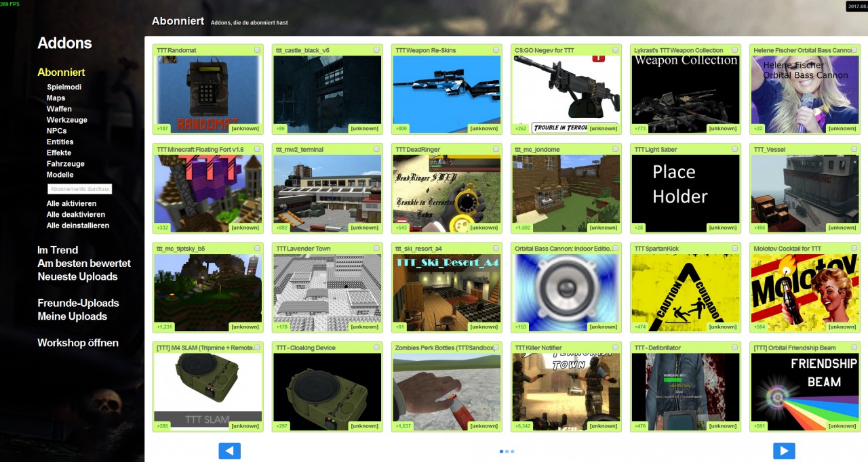Image resolution: width=868 pixels, height=462 pixels.
Task: Click the TTT - Cloaking Device preview image
Action: 328,392
